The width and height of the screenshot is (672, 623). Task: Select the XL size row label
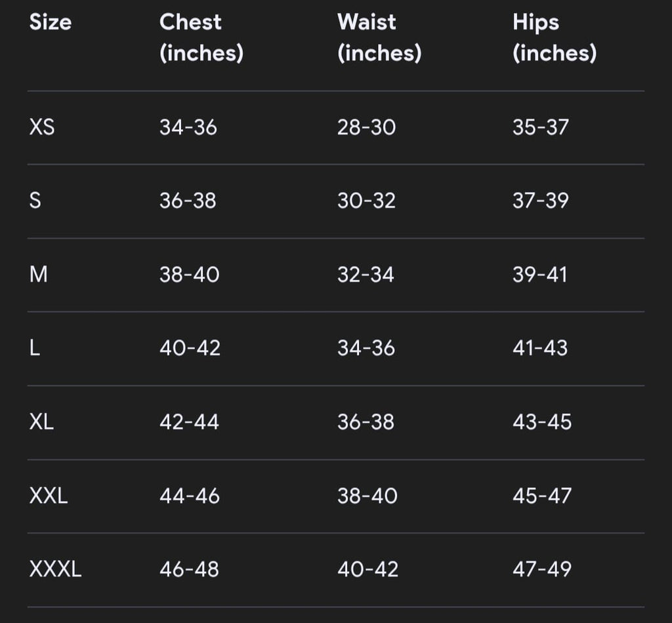pos(41,422)
